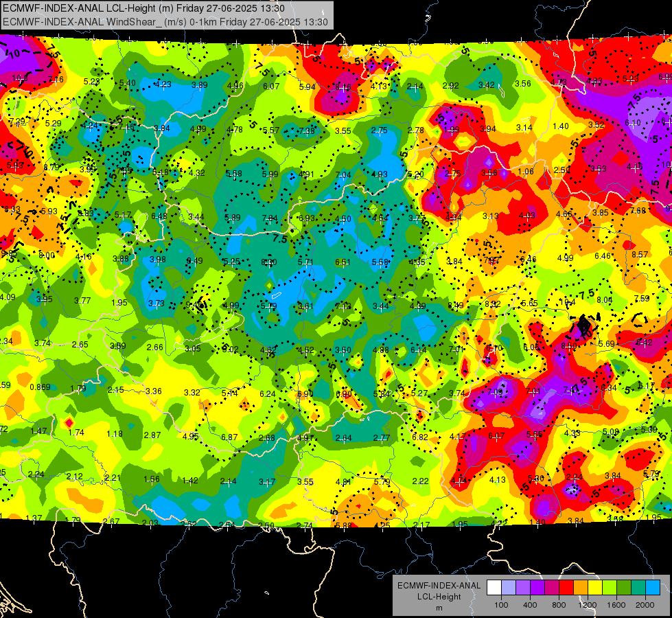Screen dimensions: 672x618
Task: Pick the grid value '6.87'
Action: point(229,437)
